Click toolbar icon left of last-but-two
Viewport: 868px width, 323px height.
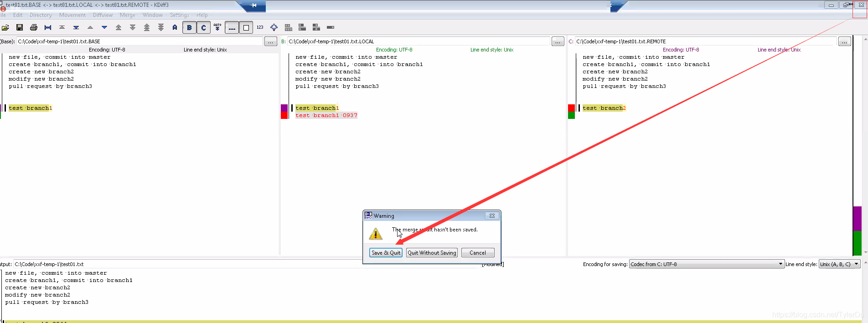[x=302, y=27]
